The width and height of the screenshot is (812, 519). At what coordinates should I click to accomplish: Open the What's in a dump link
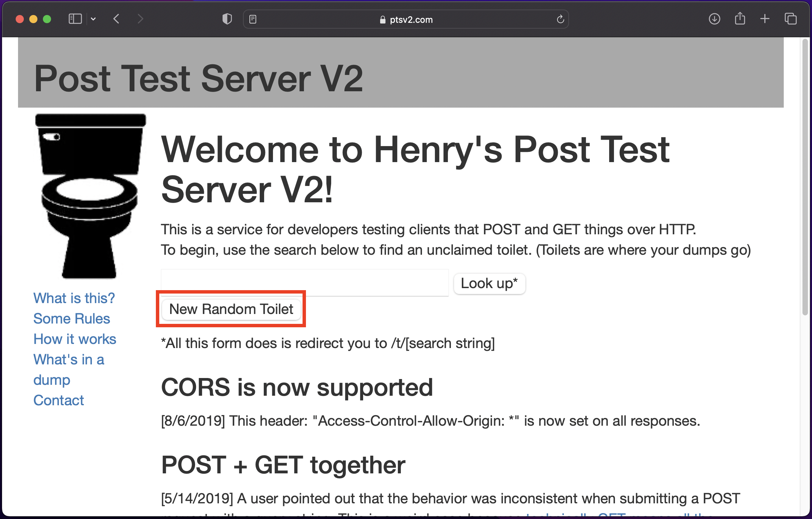[68, 360]
